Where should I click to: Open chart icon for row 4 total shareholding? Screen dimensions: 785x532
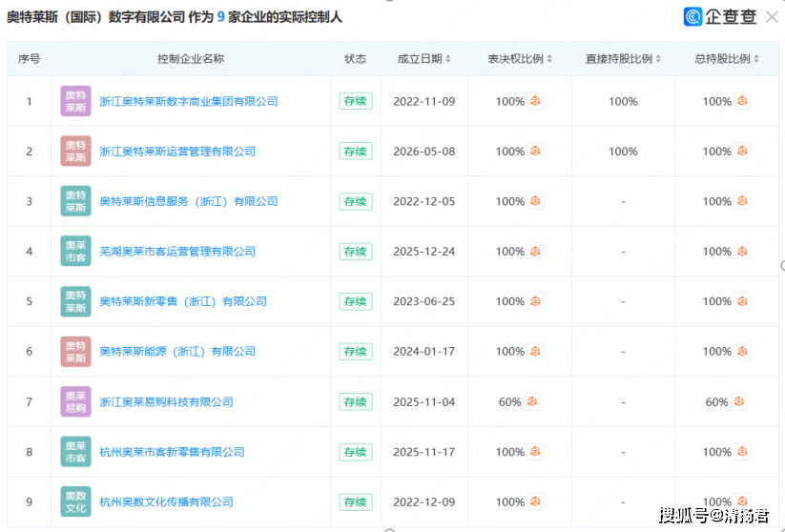pos(742,251)
